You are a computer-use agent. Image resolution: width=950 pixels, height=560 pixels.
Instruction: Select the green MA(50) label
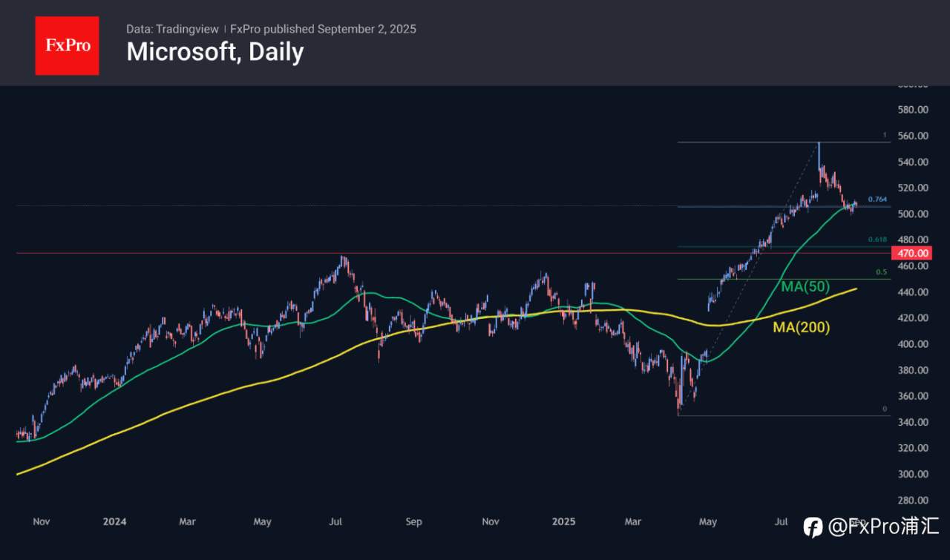click(805, 286)
